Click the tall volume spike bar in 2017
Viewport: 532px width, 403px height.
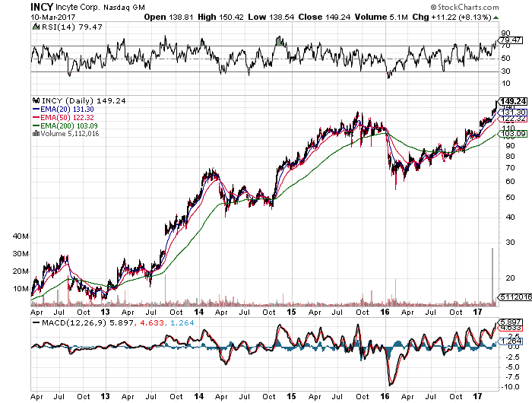click(492, 275)
